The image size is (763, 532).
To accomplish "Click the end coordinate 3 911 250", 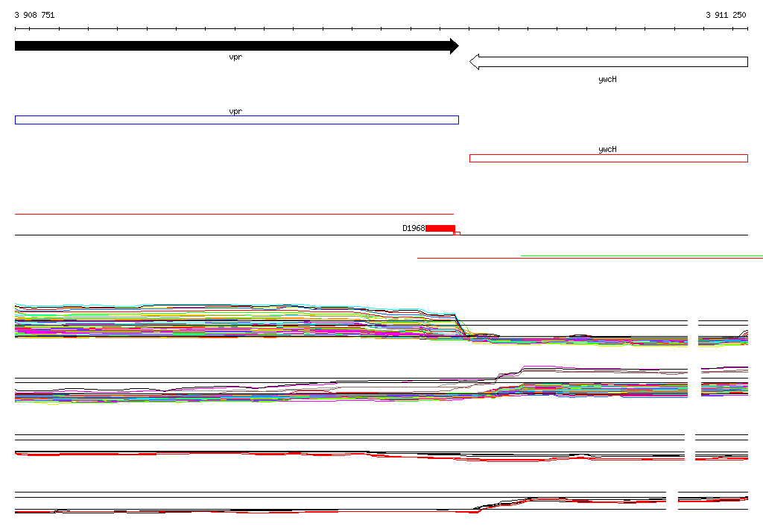I will tap(726, 15).
